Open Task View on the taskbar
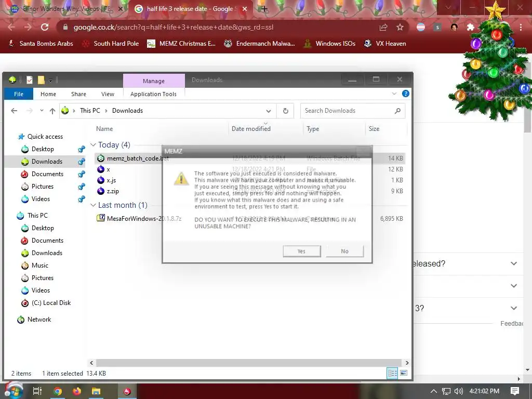 tap(37, 391)
